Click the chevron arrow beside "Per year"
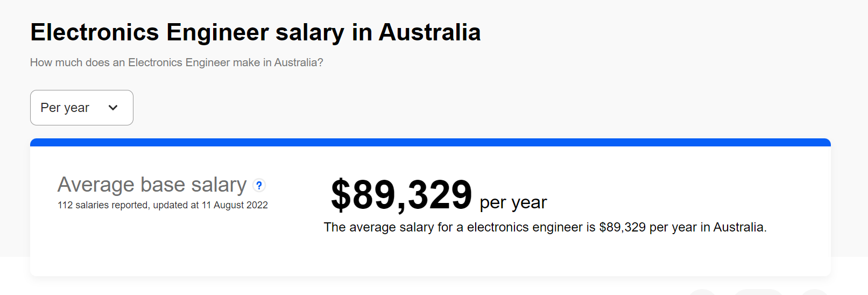The image size is (868, 295). (113, 108)
